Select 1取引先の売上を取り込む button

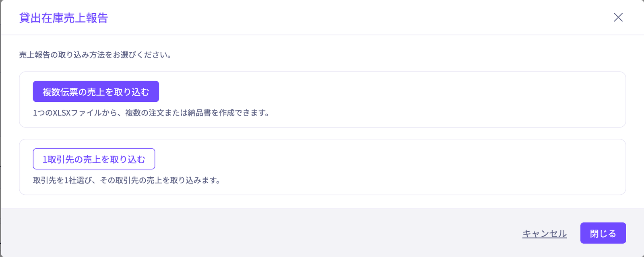[94, 159]
